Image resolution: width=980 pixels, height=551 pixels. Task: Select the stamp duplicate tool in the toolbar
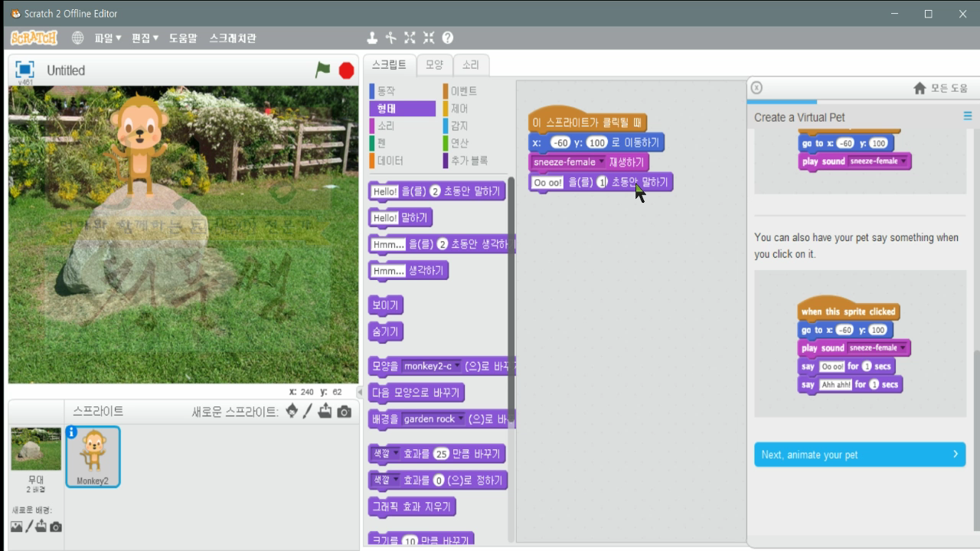click(372, 37)
